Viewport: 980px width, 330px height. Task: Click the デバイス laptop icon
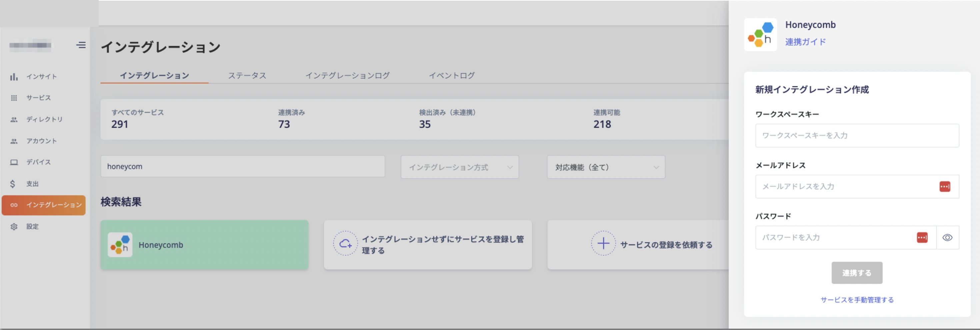[x=14, y=163]
